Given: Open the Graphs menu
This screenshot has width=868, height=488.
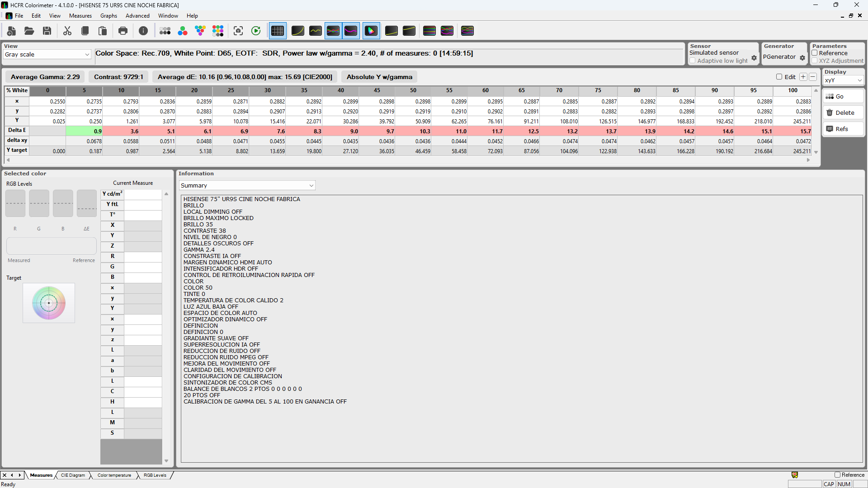Looking at the screenshot, I should tap(108, 16).
